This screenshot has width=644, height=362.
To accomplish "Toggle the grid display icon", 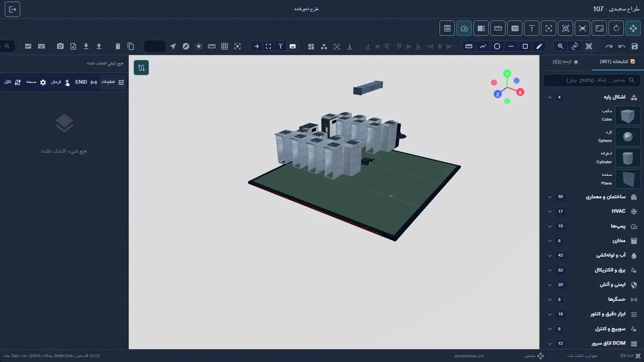I will point(224,46).
